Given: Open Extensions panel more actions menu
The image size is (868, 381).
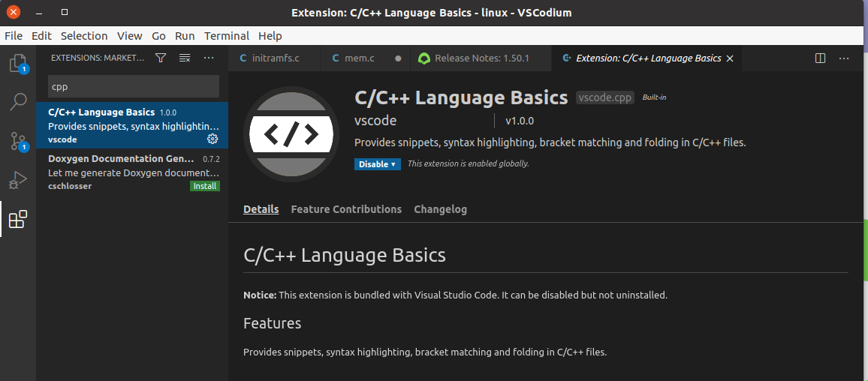Looking at the screenshot, I should pos(209,58).
